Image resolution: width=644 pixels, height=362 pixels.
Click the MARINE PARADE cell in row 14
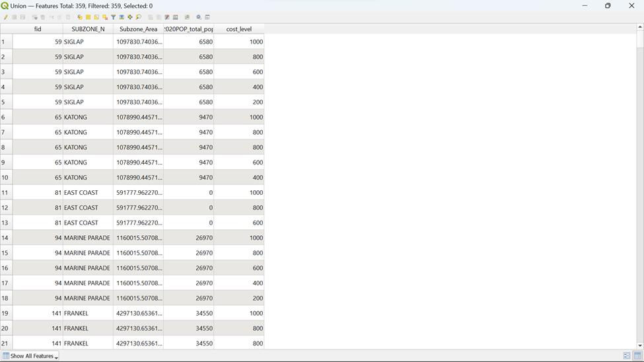(x=87, y=238)
